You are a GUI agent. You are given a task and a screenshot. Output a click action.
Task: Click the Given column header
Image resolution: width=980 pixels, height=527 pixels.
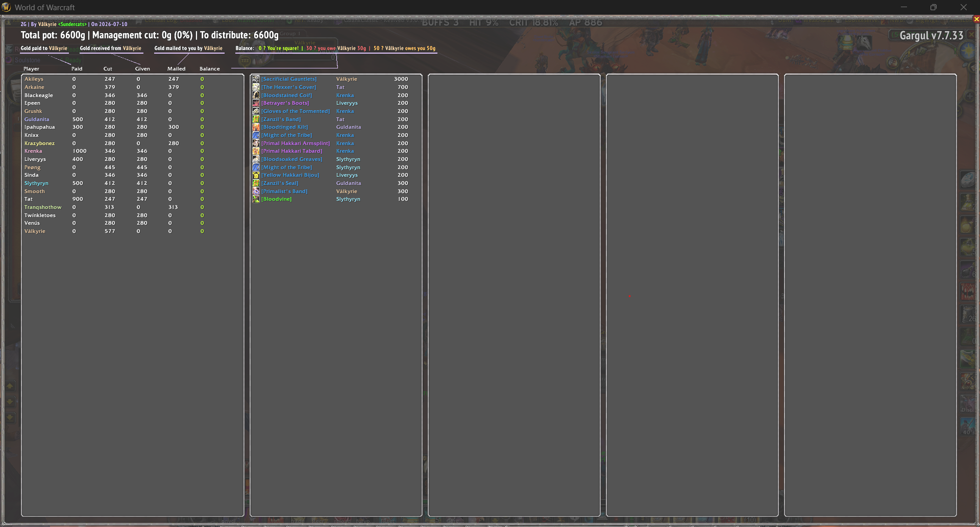tap(142, 69)
